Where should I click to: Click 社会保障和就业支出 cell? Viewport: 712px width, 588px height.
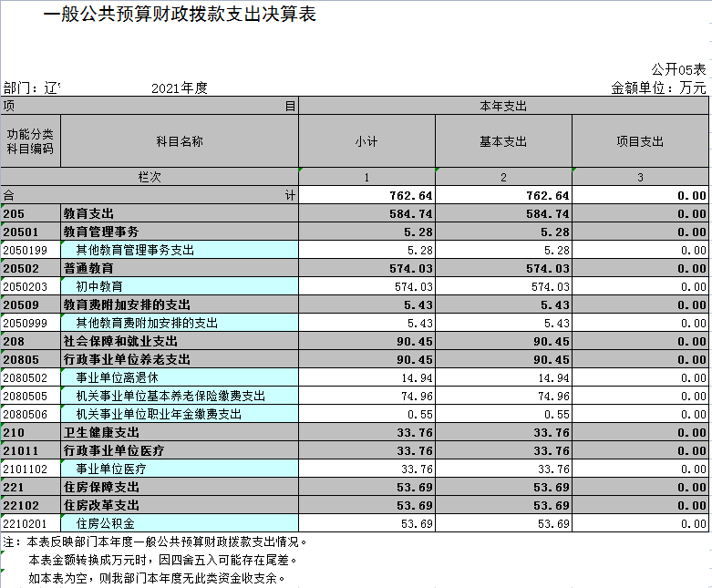pos(180,341)
